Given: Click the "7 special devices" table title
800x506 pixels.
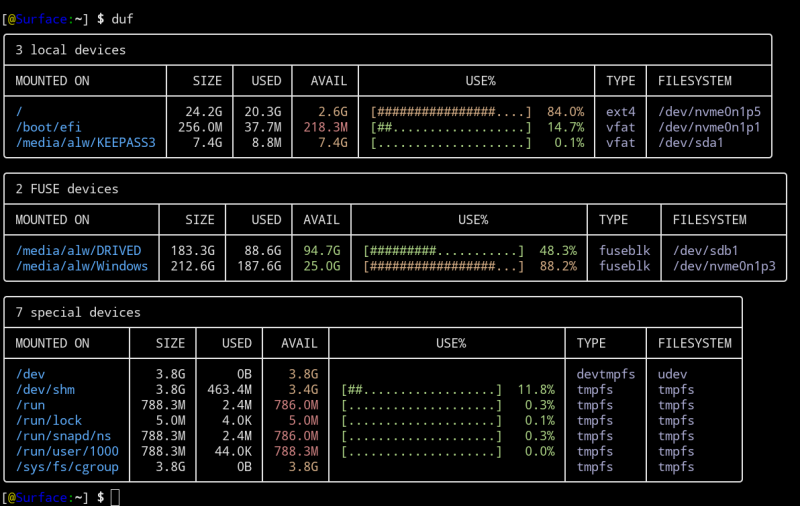Looking at the screenshot, I should coord(78,312).
